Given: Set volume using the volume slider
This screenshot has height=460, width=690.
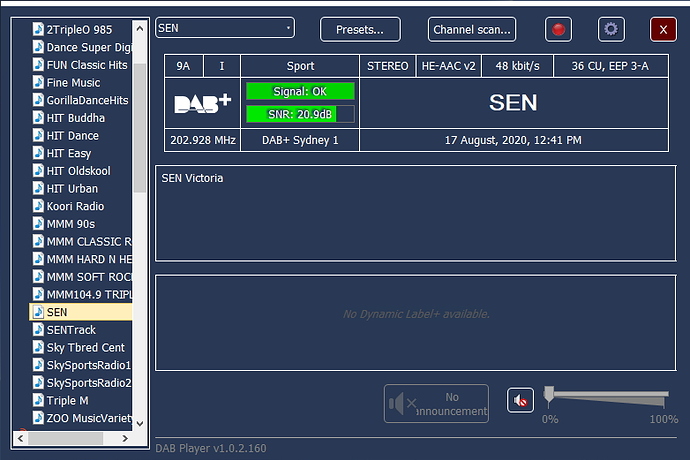Looking at the screenshot, I should (608, 397).
